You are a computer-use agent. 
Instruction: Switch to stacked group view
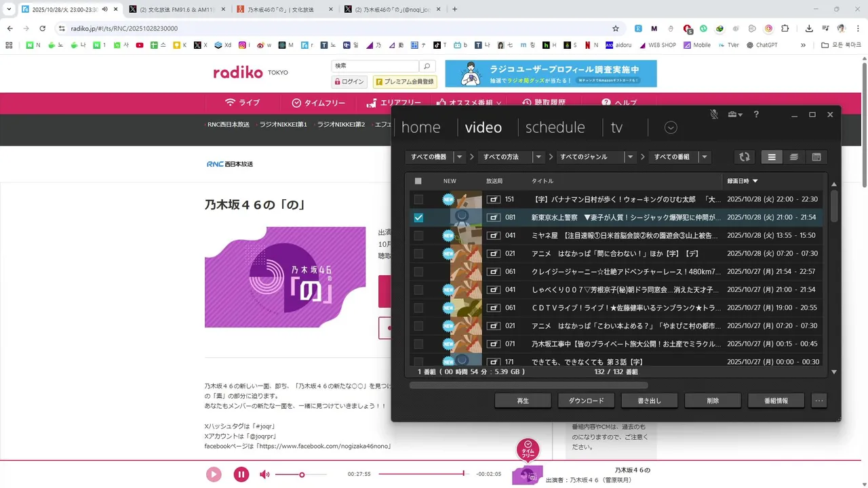click(x=793, y=157)
